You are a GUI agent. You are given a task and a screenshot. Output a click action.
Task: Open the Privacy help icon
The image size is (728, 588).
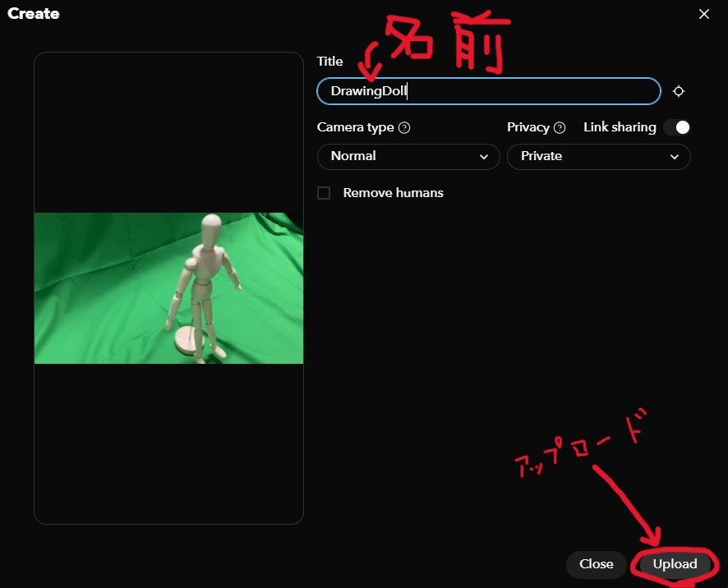coord(560,127)
